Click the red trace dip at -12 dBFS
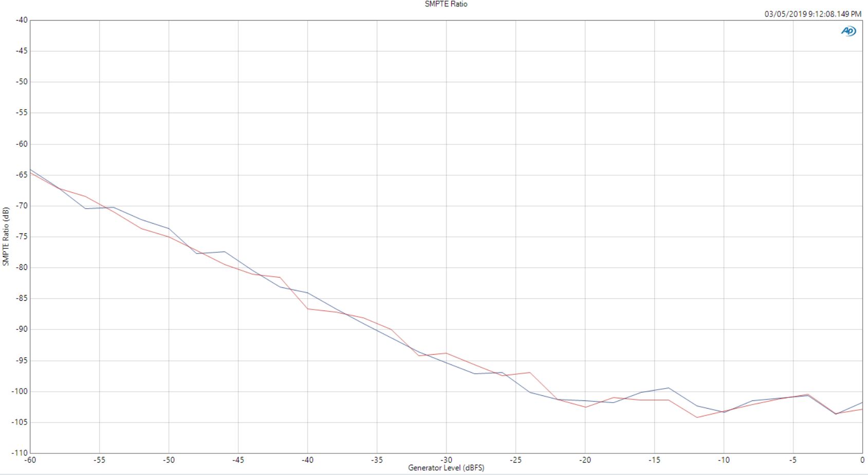 coord(696,417)
